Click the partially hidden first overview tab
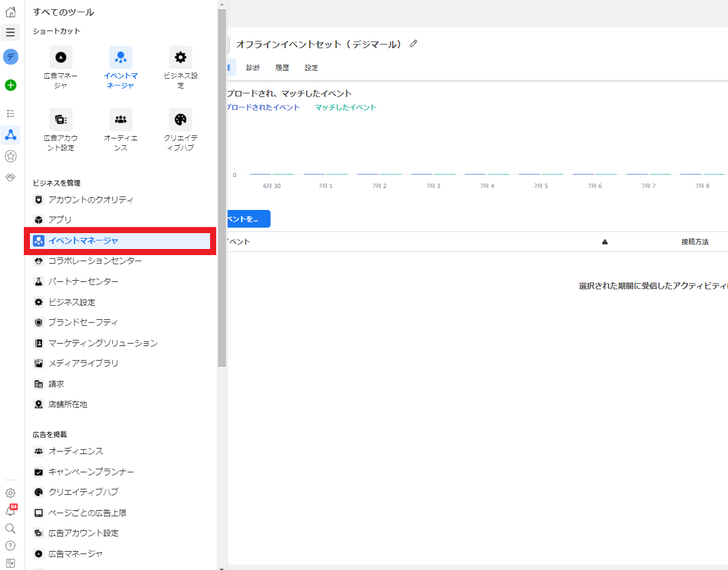The image size is (728, 570). [x=231, y=68]
